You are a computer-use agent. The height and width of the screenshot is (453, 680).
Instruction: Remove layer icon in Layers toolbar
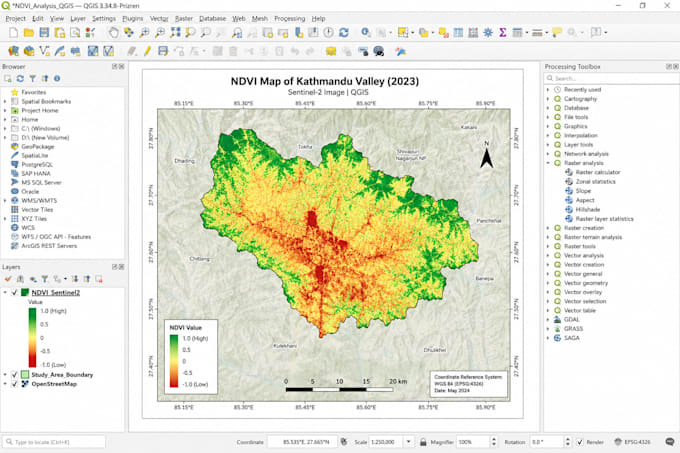(x=99, y=279)
